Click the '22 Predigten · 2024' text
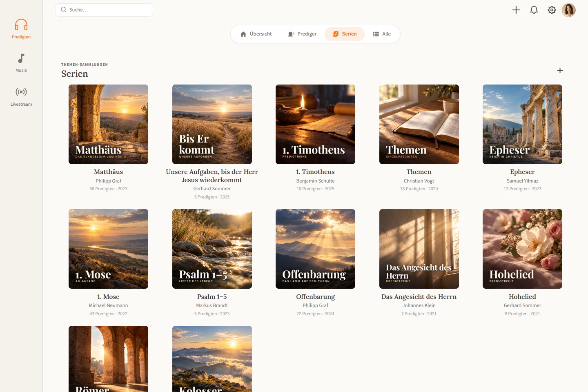Screen dimensions: 588x392 point(315,314)
